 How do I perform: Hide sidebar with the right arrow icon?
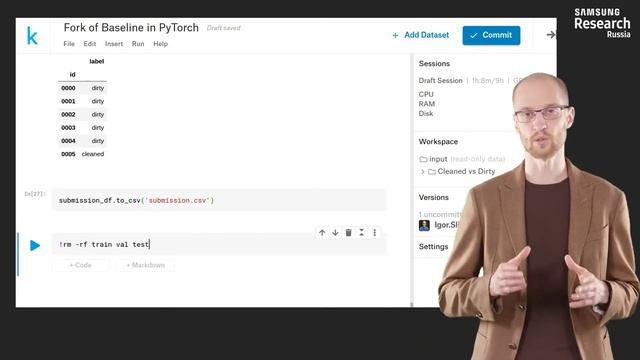click(x=551, y=35)
